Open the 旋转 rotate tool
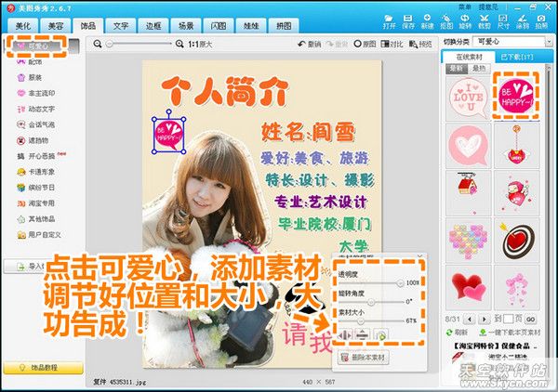Image resolution: width=558 pixels, height=392 pixels. [465, 21]
